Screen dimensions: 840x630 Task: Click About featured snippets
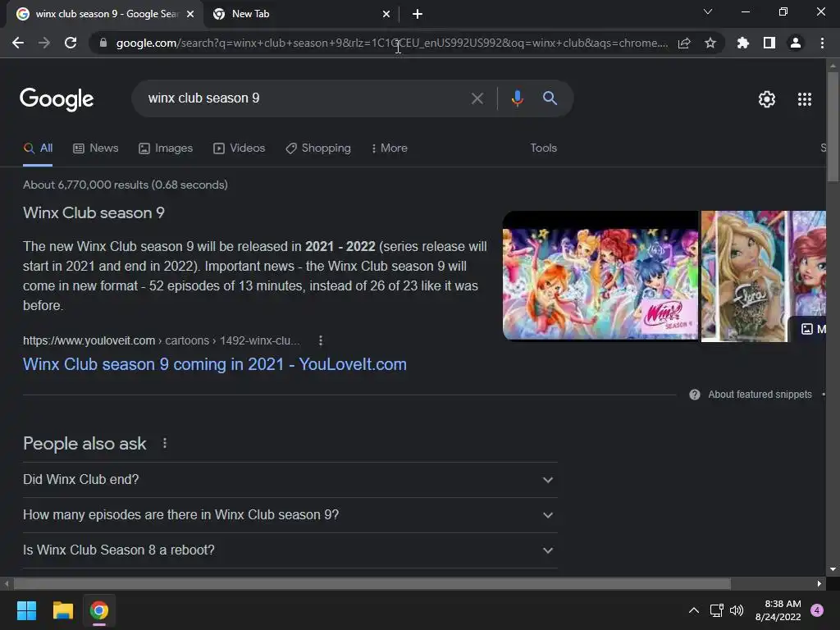760,395
